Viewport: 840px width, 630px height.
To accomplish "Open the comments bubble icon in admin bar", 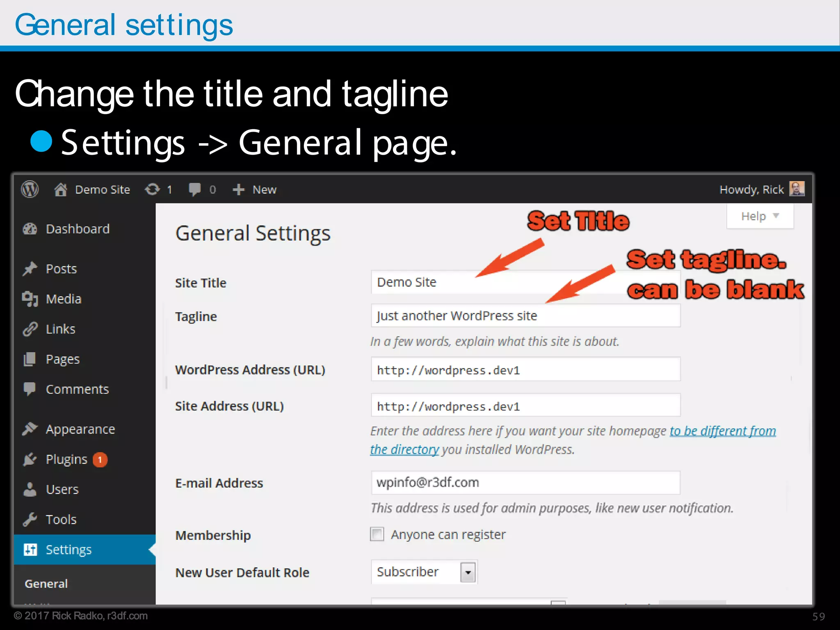I will point(194,189).
